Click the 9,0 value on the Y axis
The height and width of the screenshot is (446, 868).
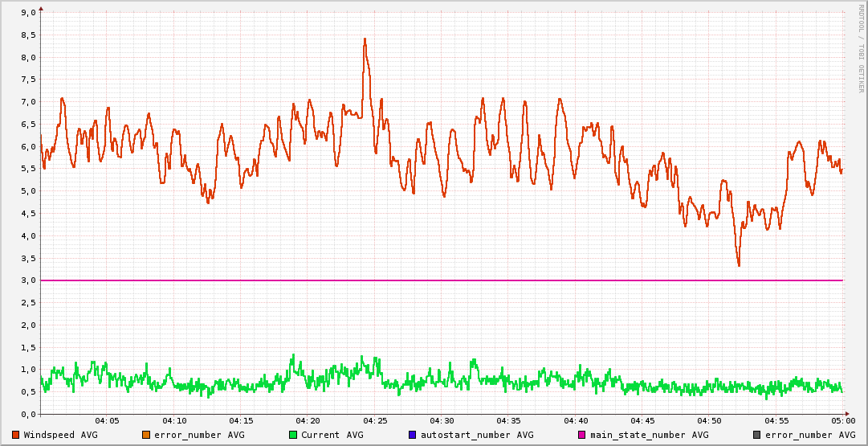(x=26, y=13)
